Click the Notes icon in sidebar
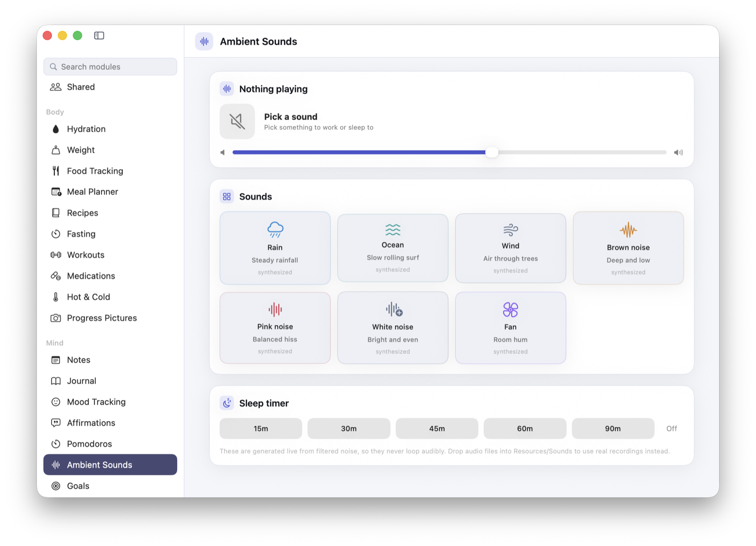The width and height of the screenshot is (756, 546). [x=56, y=360]
